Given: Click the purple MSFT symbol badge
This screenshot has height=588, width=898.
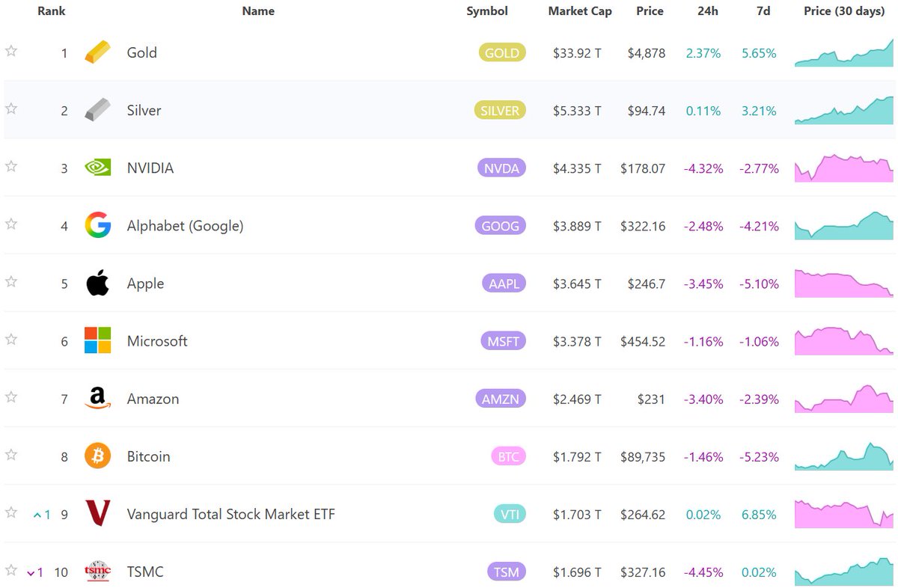Looking at the screenshot, I should [501, 342].
